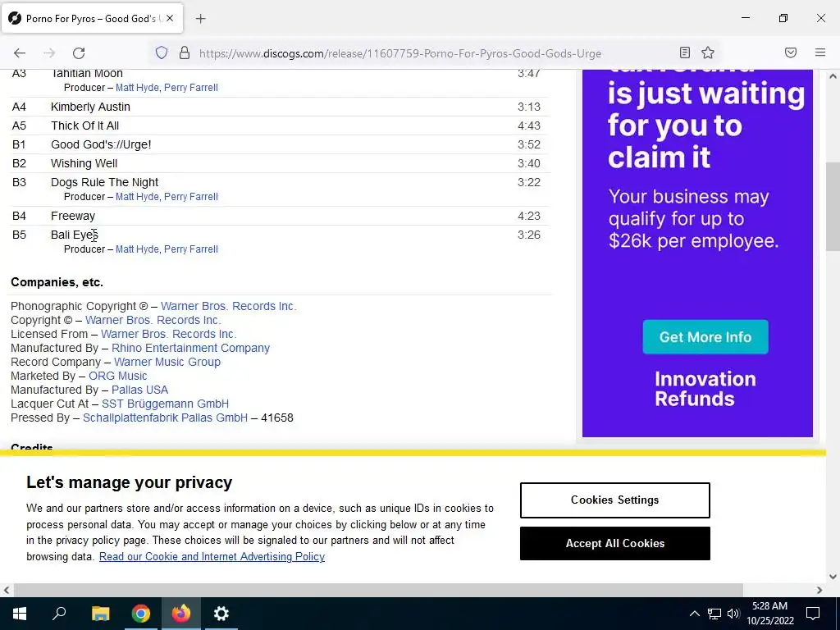840x630 pixels.
Task: Open network status tray icon
Action: [714, 614]
